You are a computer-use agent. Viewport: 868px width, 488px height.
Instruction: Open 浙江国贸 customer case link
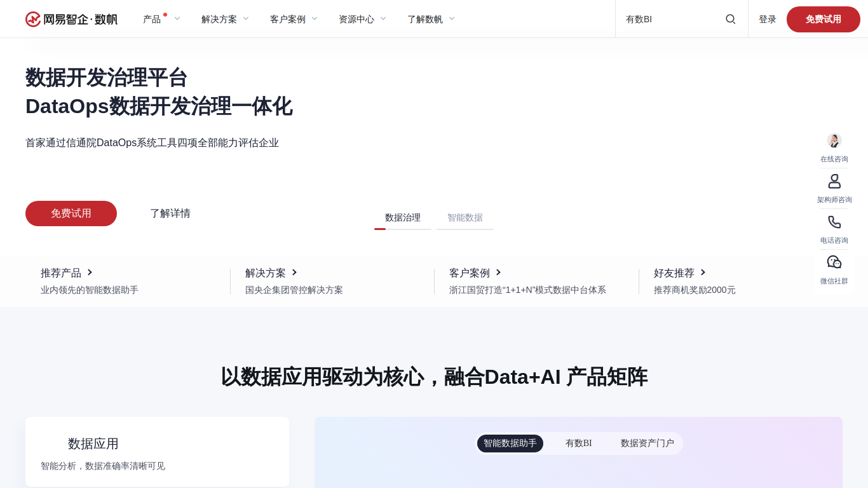click(527, 290)
